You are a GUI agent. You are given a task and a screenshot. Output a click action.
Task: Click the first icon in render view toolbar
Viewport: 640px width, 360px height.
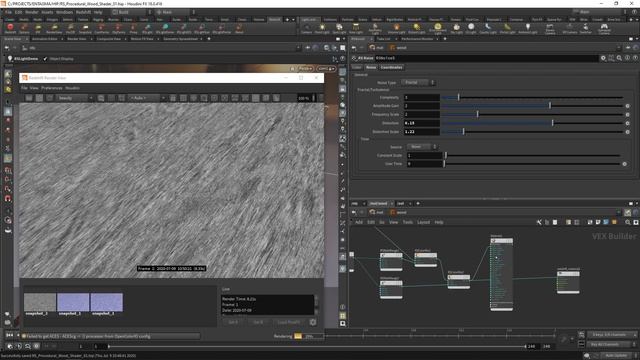pos(29,98)
